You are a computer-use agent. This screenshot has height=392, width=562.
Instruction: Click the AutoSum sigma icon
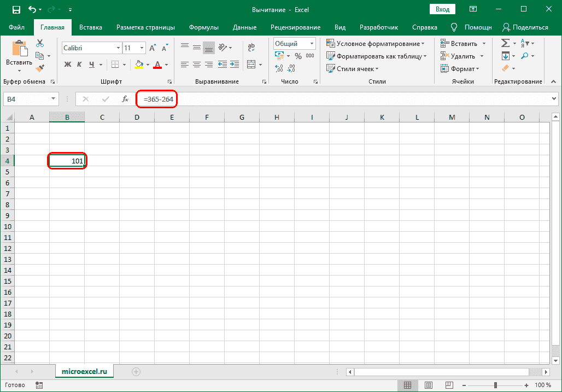[505, 43]
